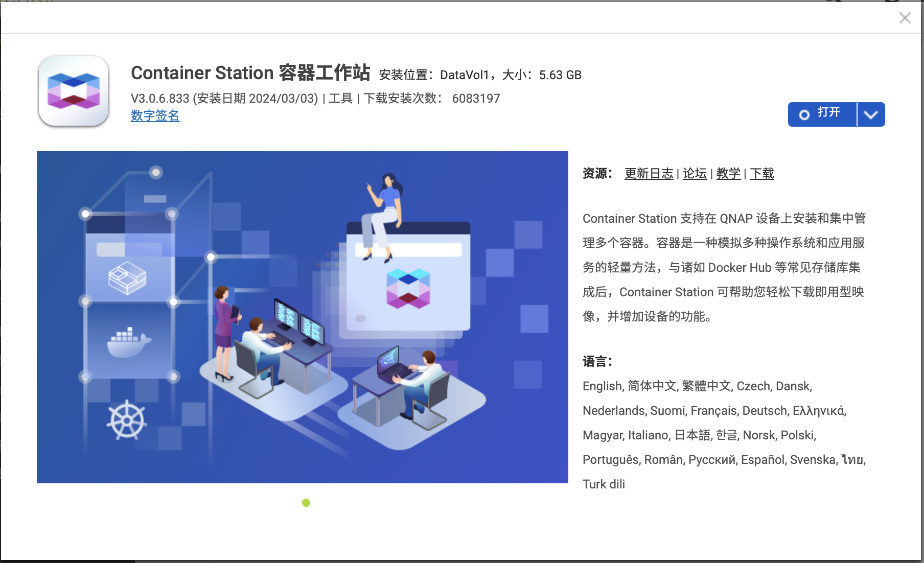Image resolution: width=924 pixels, height=563 pixels.
Task: Click the Docker whale icon in the banner
Action: click(129, 342)
